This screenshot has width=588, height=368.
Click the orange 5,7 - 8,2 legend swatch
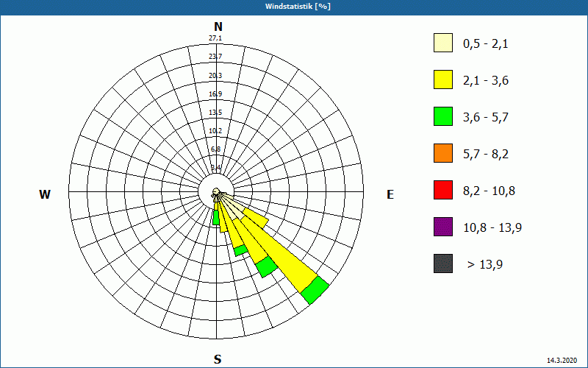443,153
